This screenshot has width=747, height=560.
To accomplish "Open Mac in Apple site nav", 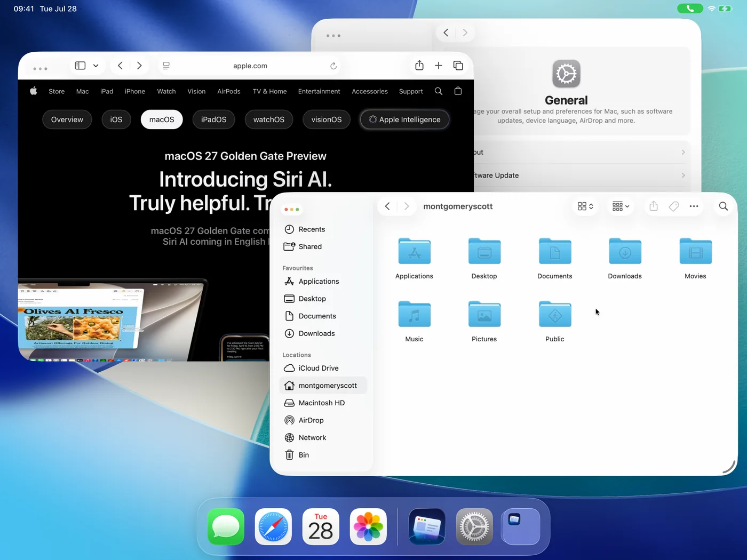I will tap(83, 91).
